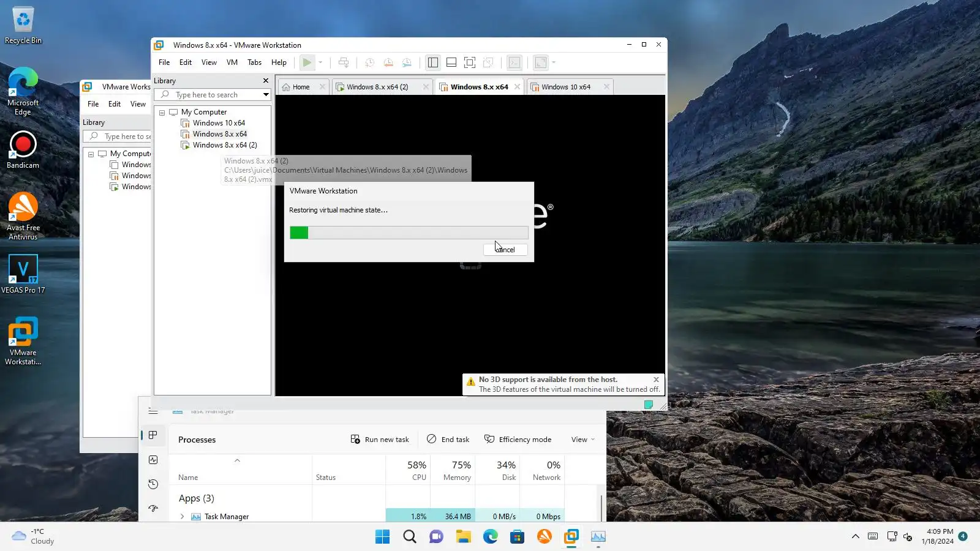This screenshot has height=551, width=980.
Task: Click the Bandicam desktop shortcut
Action: pyautogui.click(x=23, y=150)
